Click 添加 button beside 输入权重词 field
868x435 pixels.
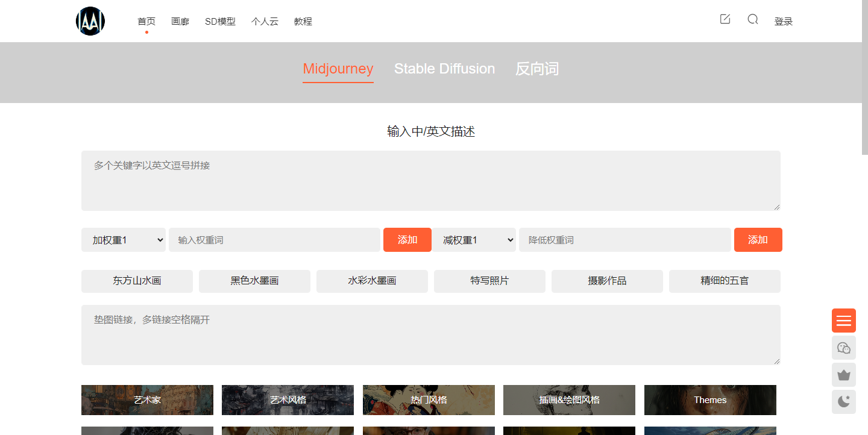click(x=407, y=240)
